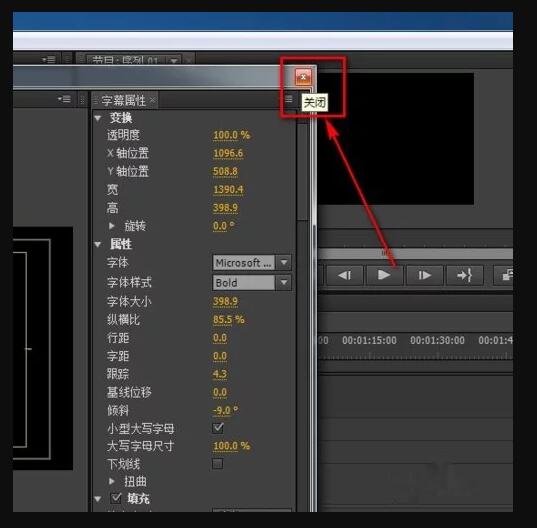The height and width of the screenshot is (528, 537).
Task: Step forward one frame in program monitor
Action: [424, 275]
